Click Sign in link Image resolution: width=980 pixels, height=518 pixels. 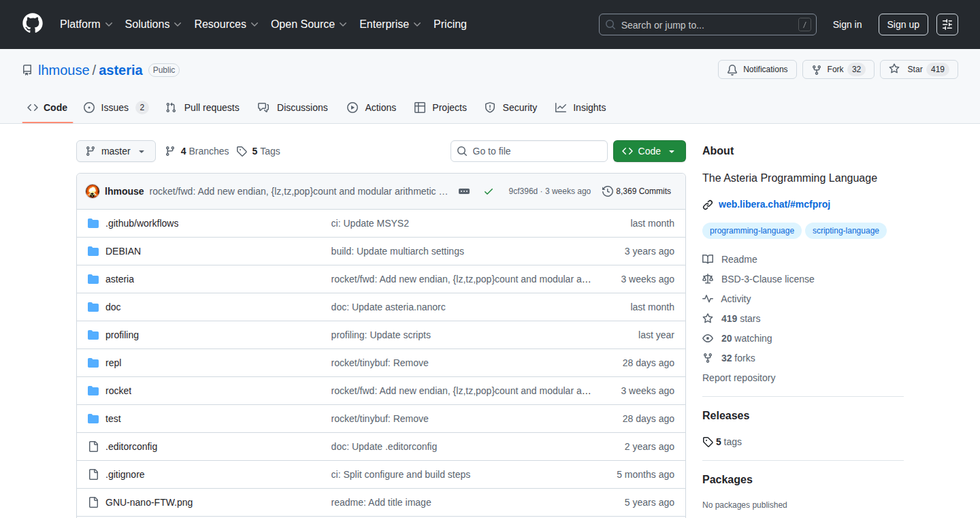(847, 25)
